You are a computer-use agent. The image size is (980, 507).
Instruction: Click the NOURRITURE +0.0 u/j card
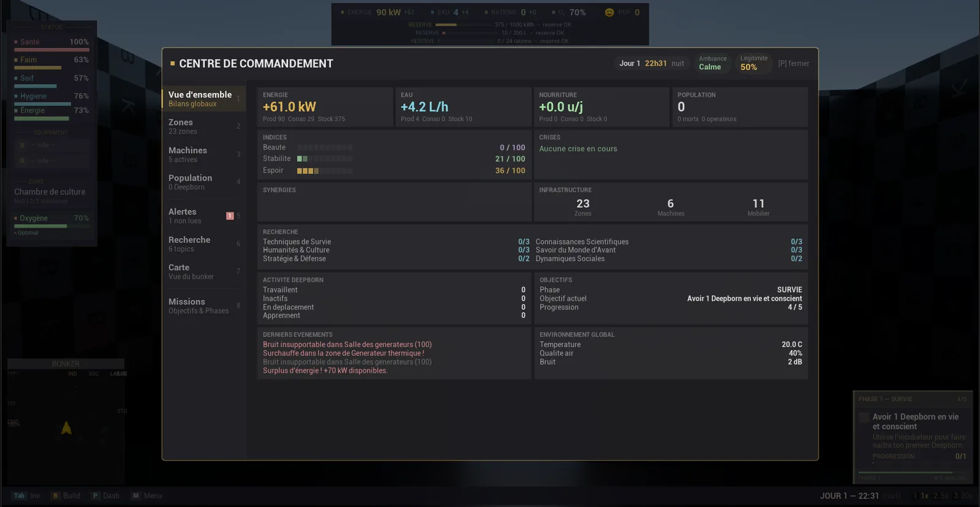601,107
